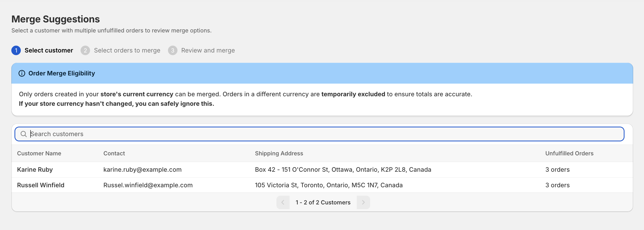The height and width of the screenshot is (230, 644).
Task: Open the Select customer step
Action: coord(49,50)
